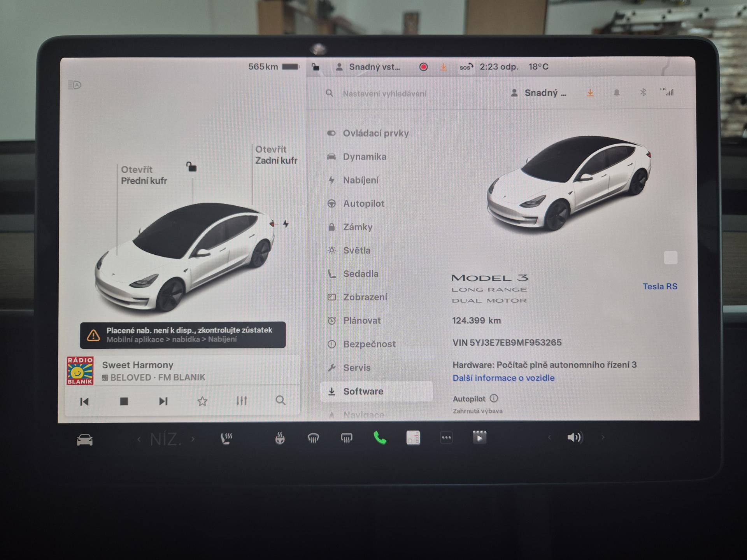Click the Tesla RS vehicle name link
This screenshot has width=747, height=560.
click(660, 287)
